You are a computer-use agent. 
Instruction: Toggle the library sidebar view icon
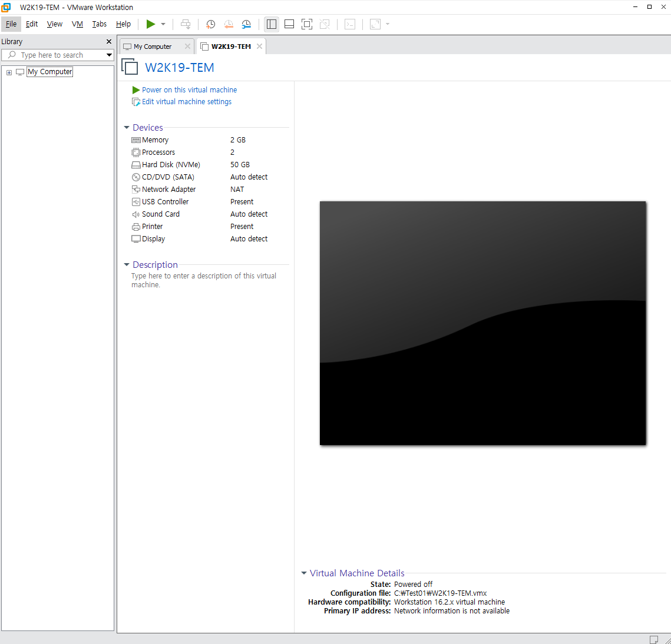coord(272,24)
